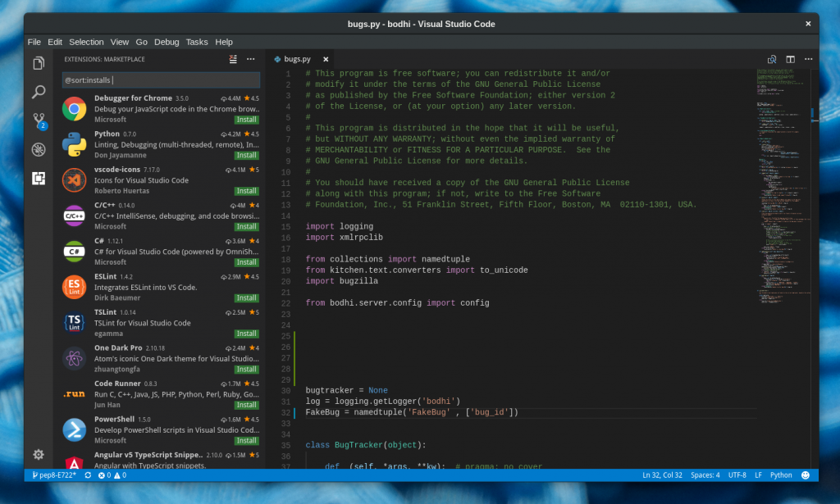Click the feedback smiley in status bar
The image size is (840, 504).
click(x=806, y=475)
